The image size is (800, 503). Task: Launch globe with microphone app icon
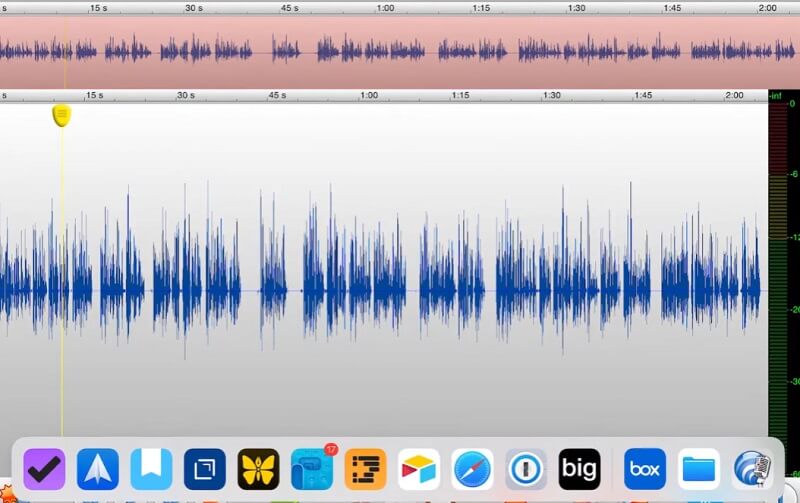[753, 469]
